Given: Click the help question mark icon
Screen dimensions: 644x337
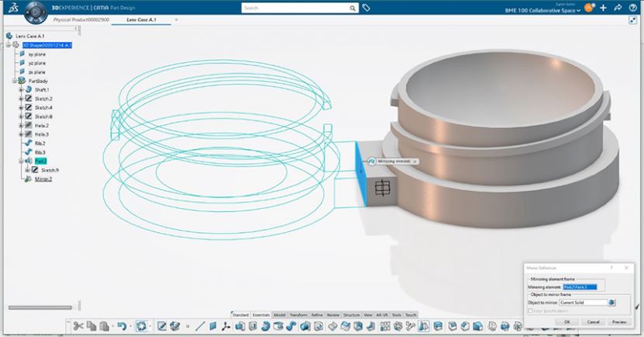Looking at the screenshot, I should [633, 8].
